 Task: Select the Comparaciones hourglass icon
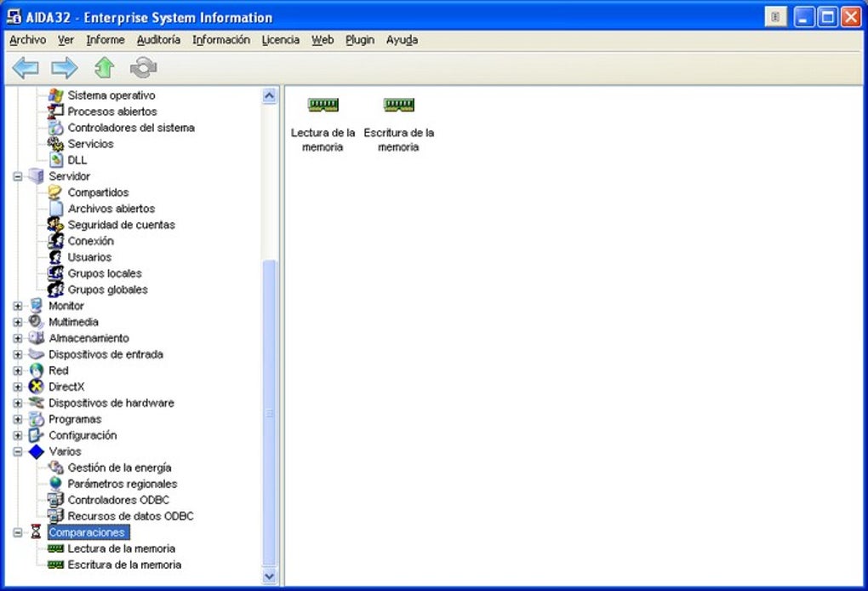[x=36, y=531]
